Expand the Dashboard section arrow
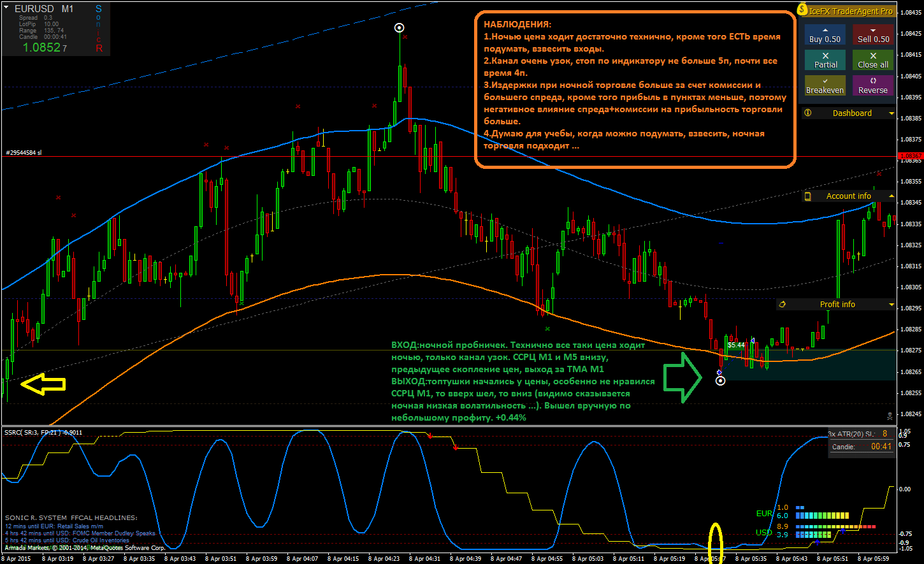Viewport: 924px width, 564px height. point(891,113)
